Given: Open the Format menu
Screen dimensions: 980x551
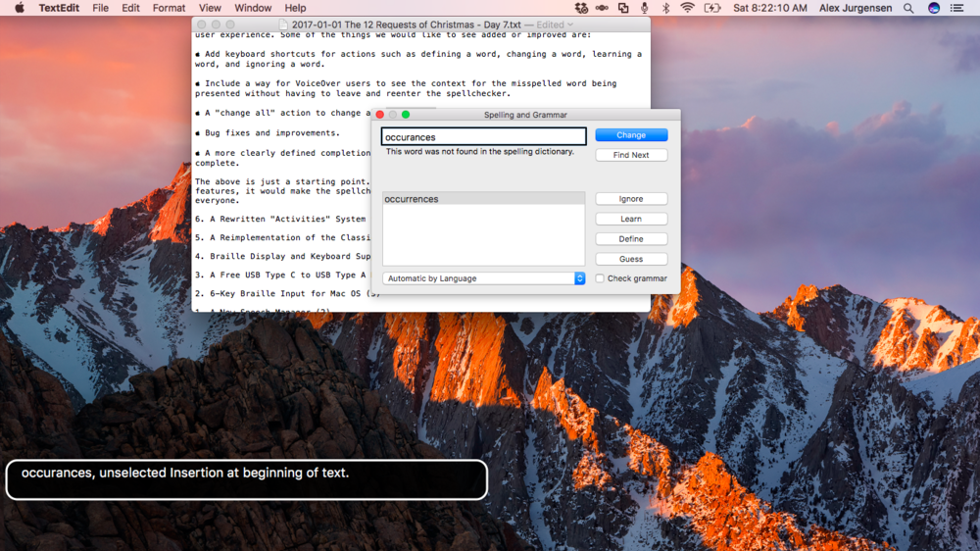Looking at the screenshot, I should [169, 8].
